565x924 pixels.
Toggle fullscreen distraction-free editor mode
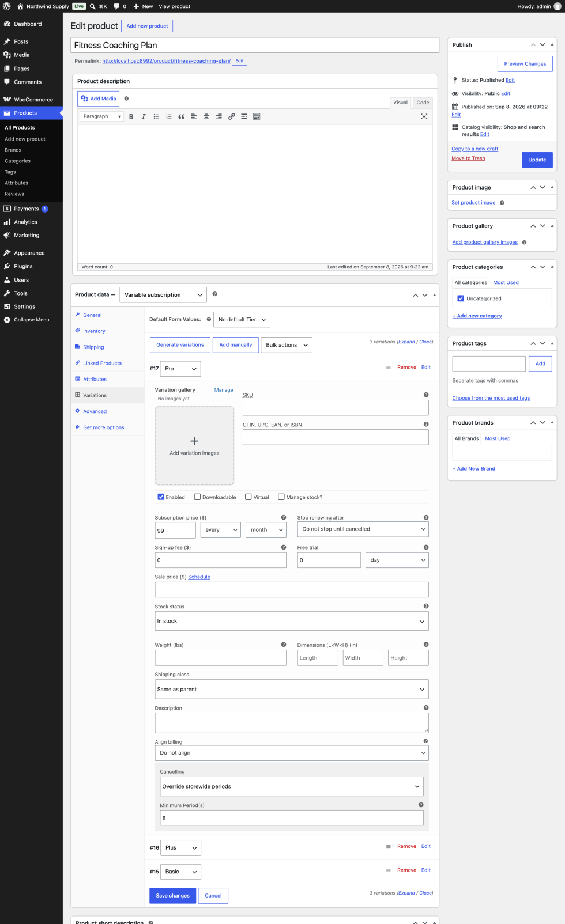(x=424, y=116)
